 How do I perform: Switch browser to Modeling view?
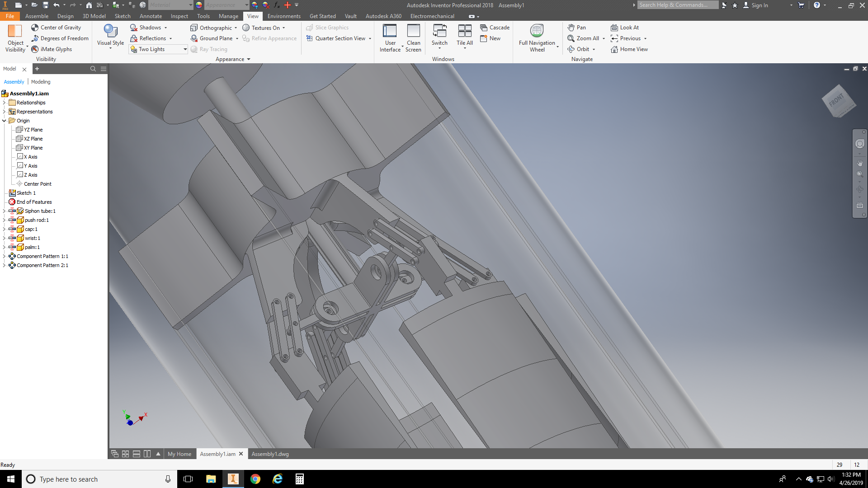point(41,82)
